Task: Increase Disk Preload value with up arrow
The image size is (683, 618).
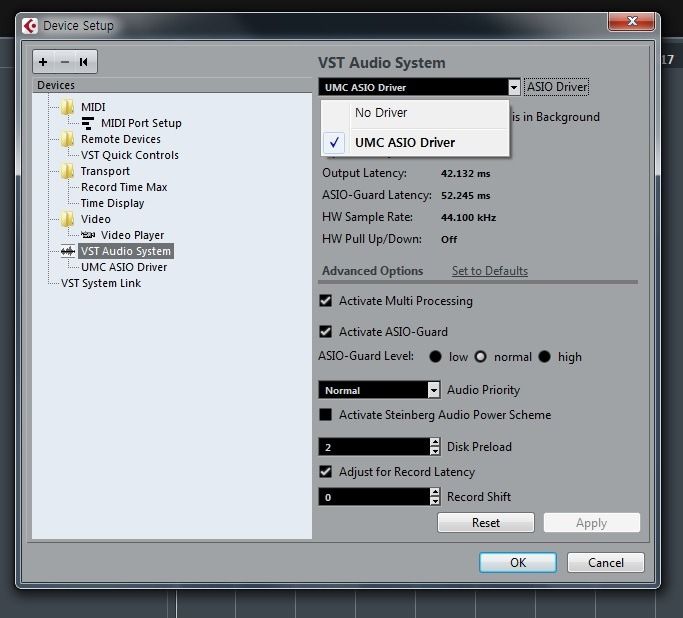Action: pos(435,442)
